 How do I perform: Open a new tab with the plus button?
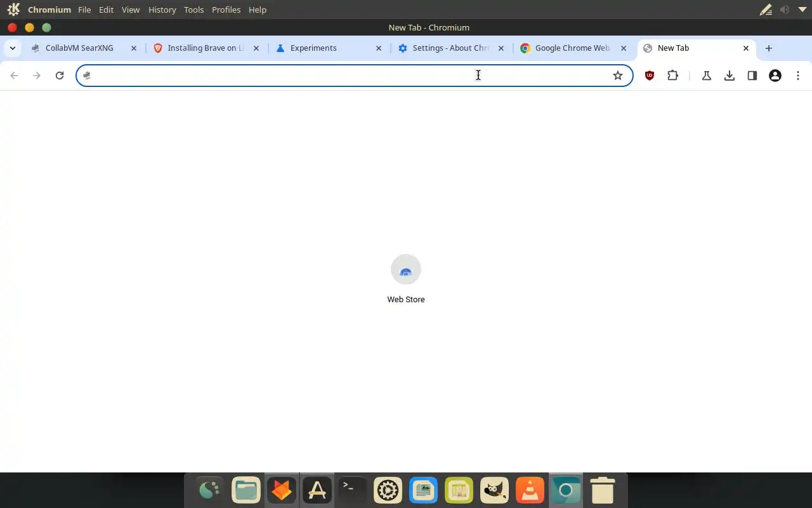[x=769, y=48]
